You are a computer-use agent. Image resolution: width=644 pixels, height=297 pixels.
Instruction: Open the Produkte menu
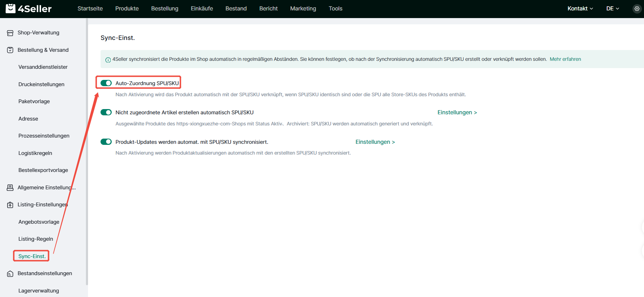point(127,9)
